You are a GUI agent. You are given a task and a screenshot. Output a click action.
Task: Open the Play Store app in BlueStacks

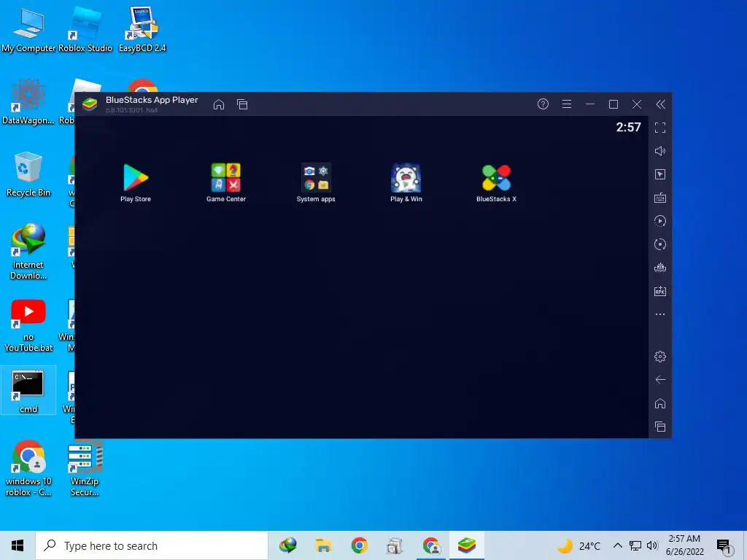point(136,178)
